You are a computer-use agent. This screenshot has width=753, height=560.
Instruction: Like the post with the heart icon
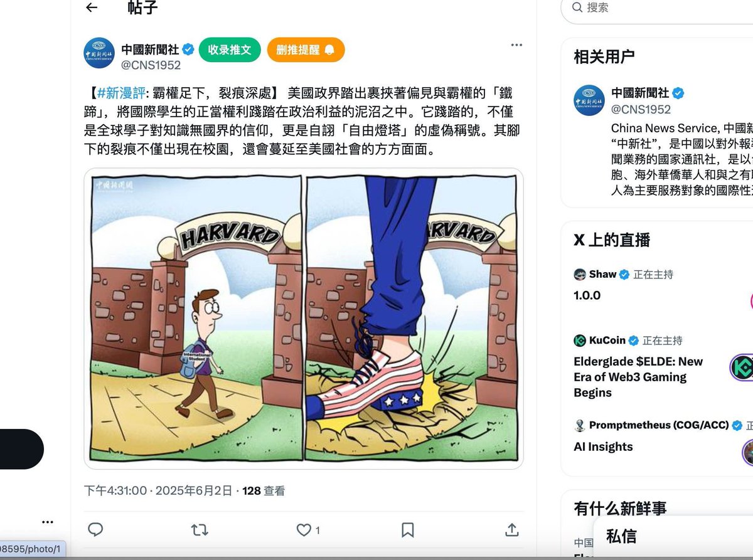[304, 530]
